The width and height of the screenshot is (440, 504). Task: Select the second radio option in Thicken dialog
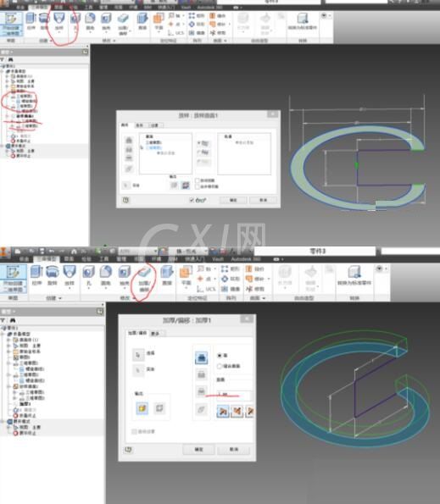click(x=220, y=366)
